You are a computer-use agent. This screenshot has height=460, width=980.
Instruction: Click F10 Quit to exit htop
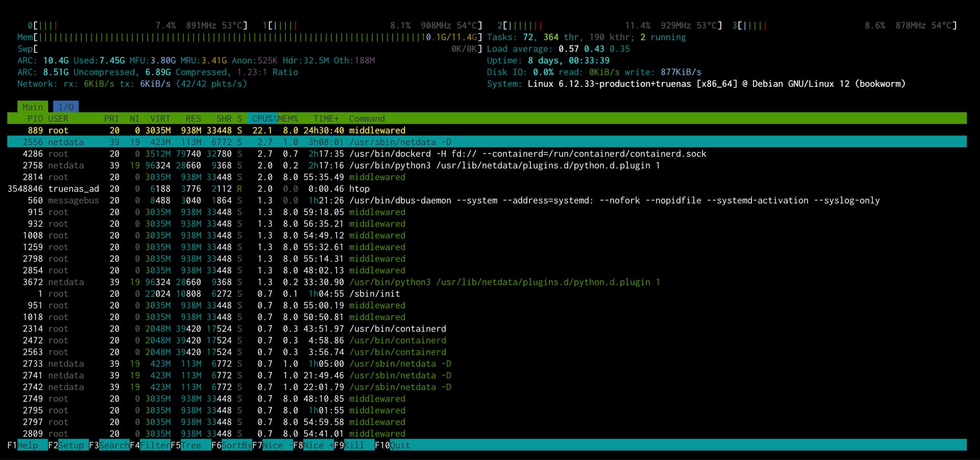click(x=393, y=445)
